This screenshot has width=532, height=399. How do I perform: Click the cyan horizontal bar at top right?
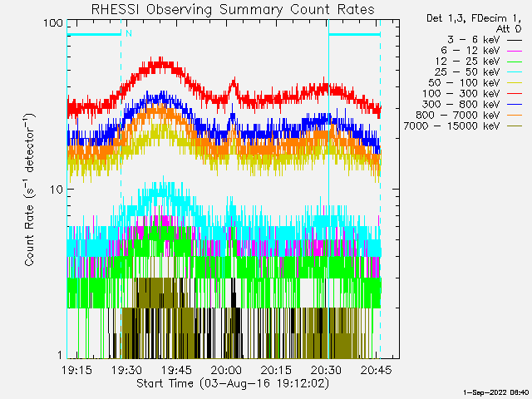pyautogui.click(x=355, y=34)
